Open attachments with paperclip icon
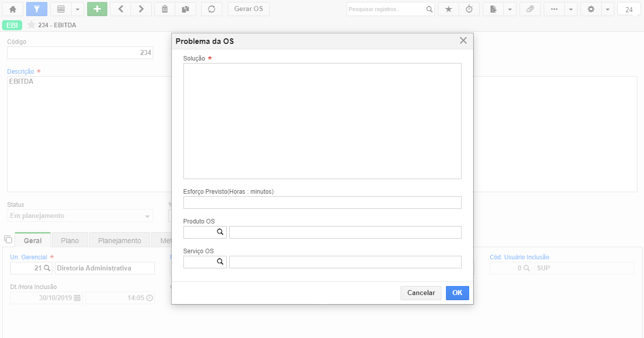 tap(530, 9)
